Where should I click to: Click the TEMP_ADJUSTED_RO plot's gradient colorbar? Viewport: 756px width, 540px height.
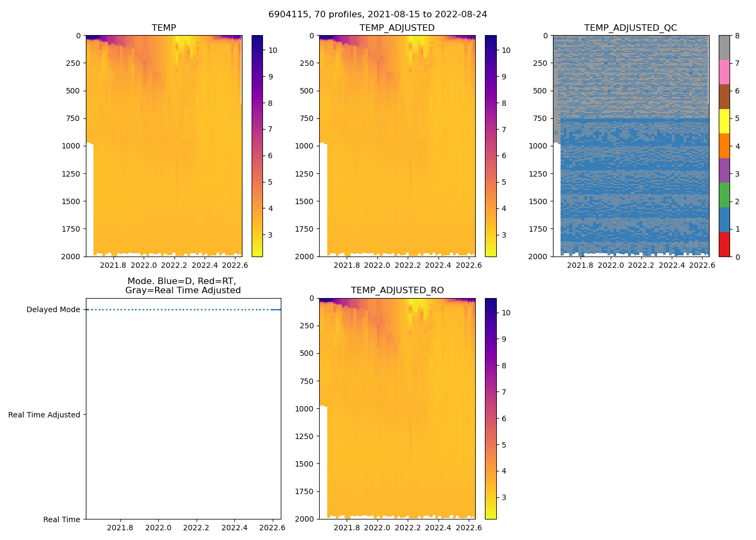(x=490, y=408)
